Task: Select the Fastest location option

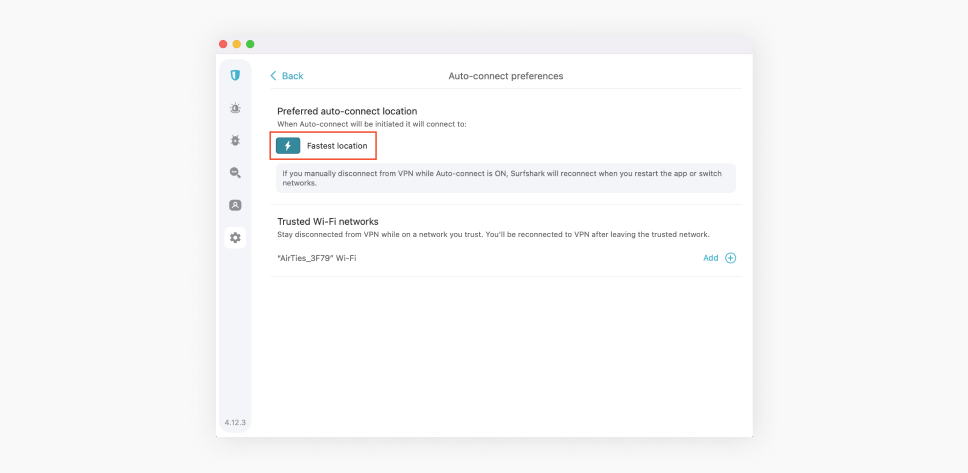Action: tap(322, 146)
